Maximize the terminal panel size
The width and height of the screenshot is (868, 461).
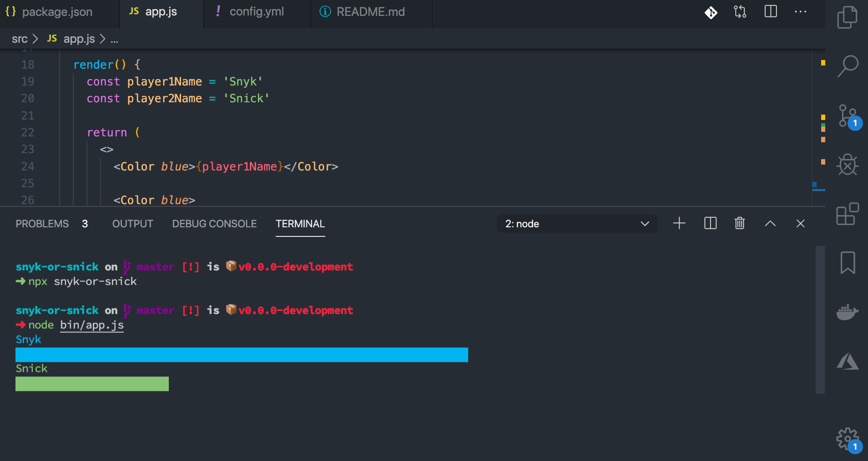770,223
